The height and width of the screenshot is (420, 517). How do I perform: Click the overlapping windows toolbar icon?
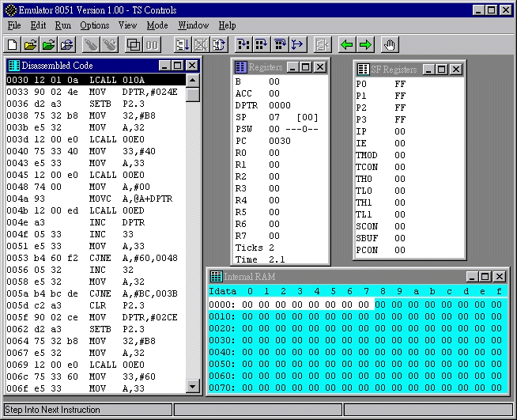click(x=133, y=44)
